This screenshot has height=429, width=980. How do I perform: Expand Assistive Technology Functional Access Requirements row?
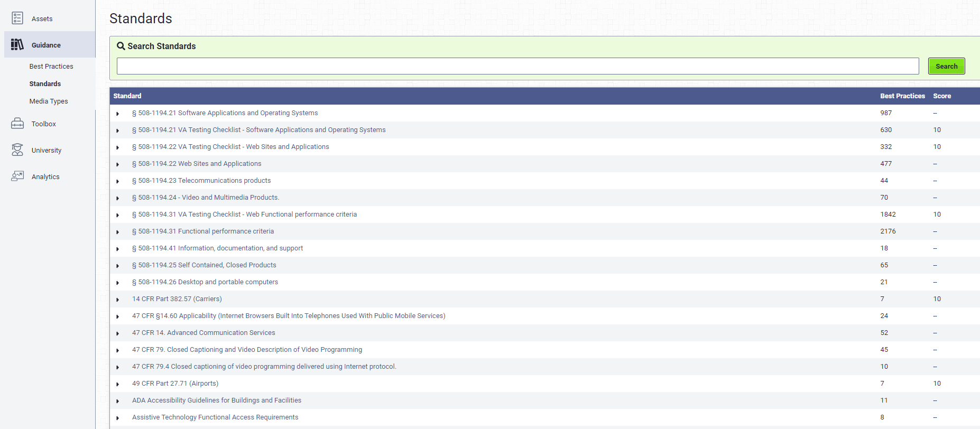pyautogui.click(x=118, y=418)
